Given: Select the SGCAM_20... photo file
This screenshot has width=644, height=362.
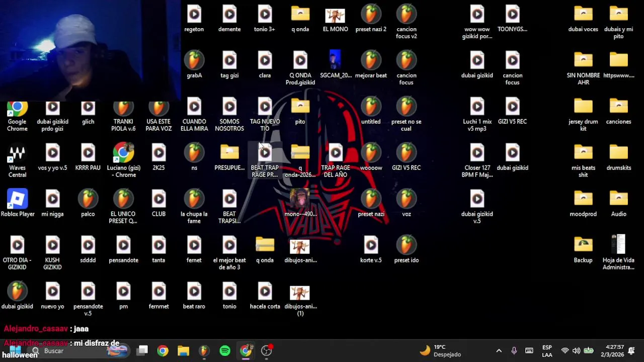Looking at the screenshot, I should [x=335, y=64].
